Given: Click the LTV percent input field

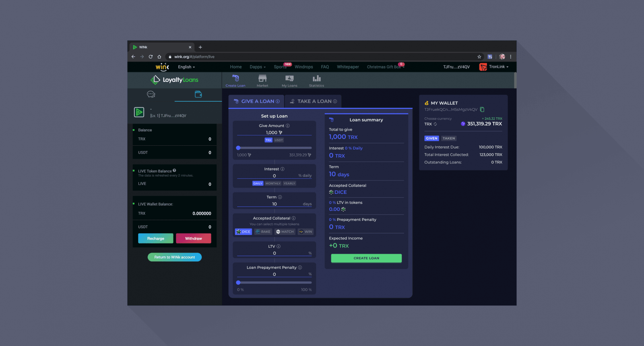Looking at the screenshot, I should [x=274, y=253].
